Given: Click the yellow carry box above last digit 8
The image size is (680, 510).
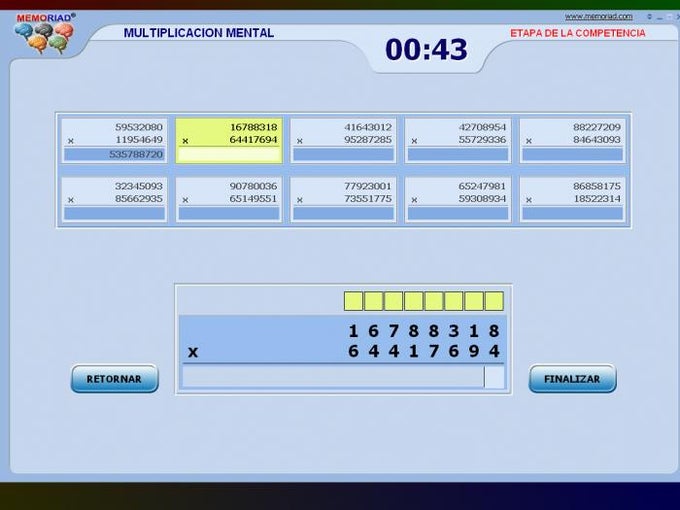Looking at the screenshot, I should (494, 301).
